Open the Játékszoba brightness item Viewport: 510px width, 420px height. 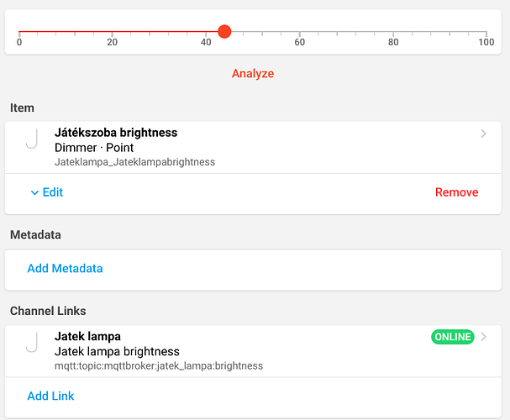115,133
